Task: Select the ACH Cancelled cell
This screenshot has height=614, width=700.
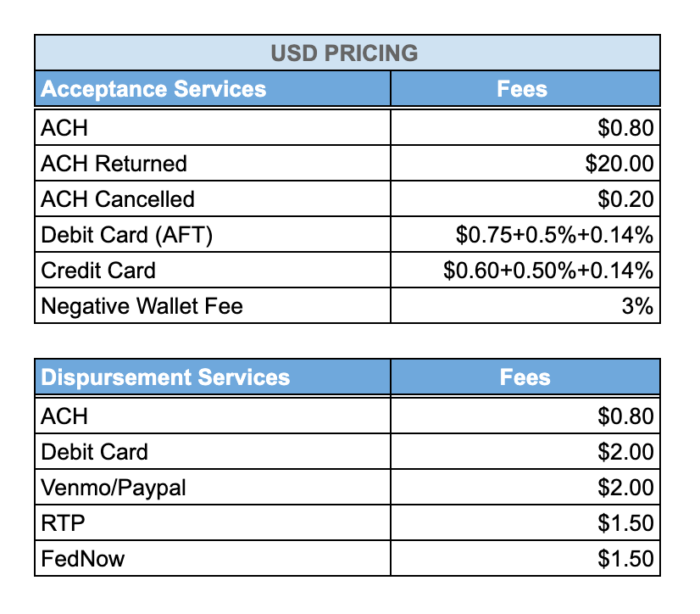Action: tap(213, 198)
